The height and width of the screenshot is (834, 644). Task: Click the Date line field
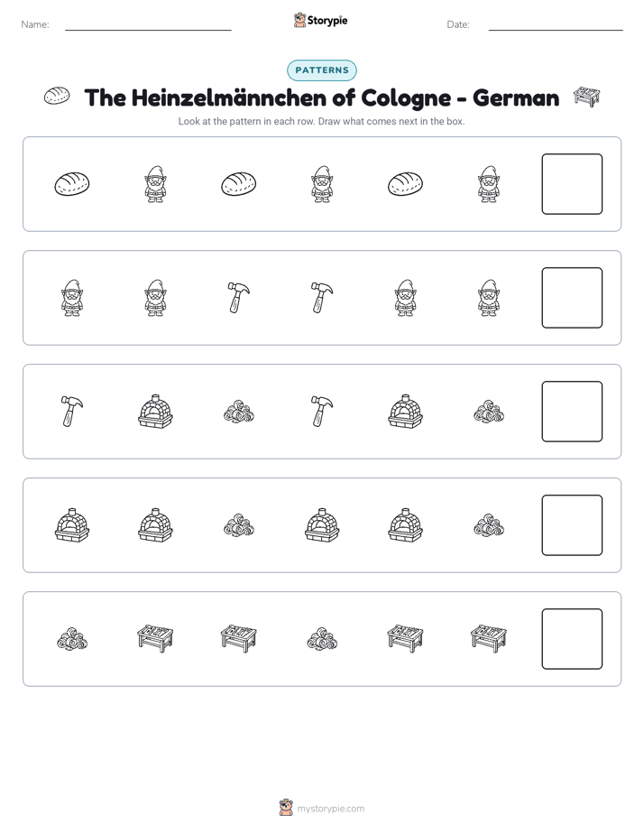click(556, 25)
